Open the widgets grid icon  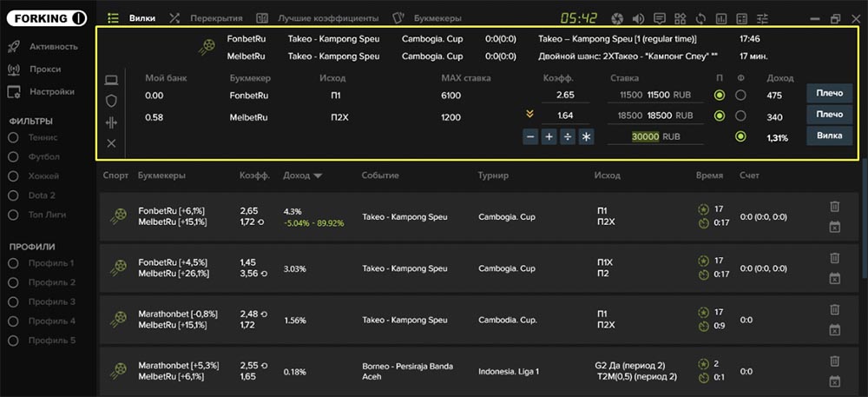(x=681, y=19)
